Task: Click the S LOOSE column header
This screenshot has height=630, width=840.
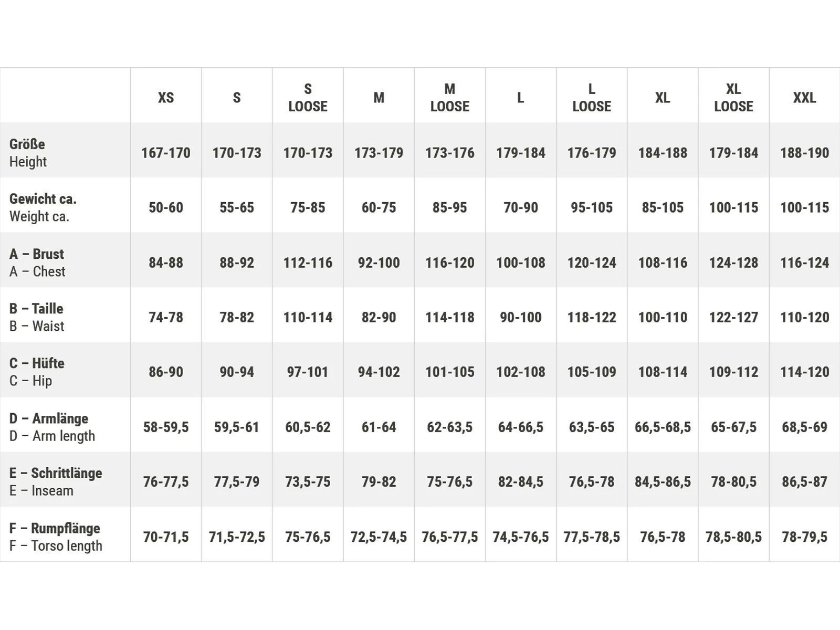Action: point(308,98)
